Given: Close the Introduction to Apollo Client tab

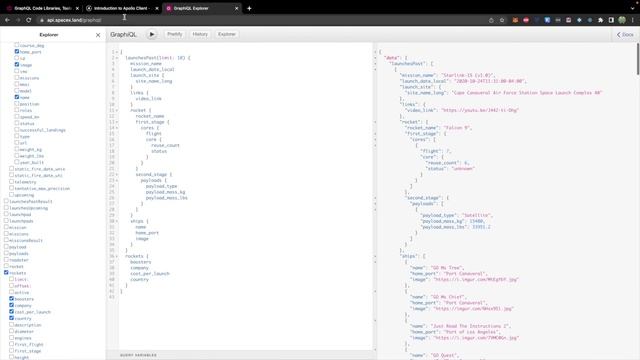Looking at the screenshot, I should coord(157,8).
